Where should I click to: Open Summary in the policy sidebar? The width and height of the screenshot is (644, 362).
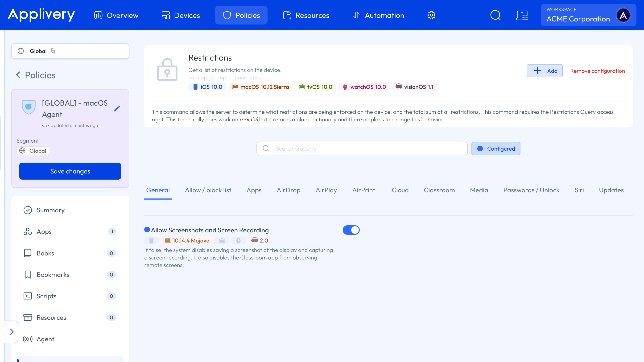pyautogui.click(x=70, y=210)
